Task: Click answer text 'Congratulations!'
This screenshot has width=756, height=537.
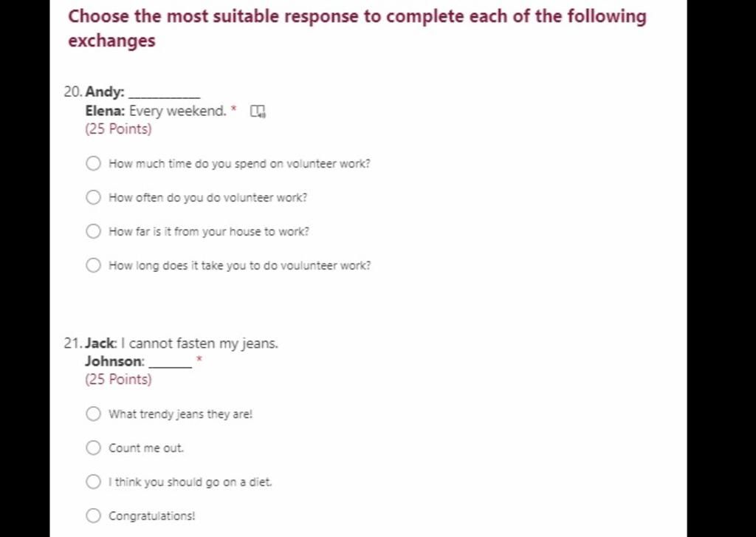Action: click(x=152, y=516)
